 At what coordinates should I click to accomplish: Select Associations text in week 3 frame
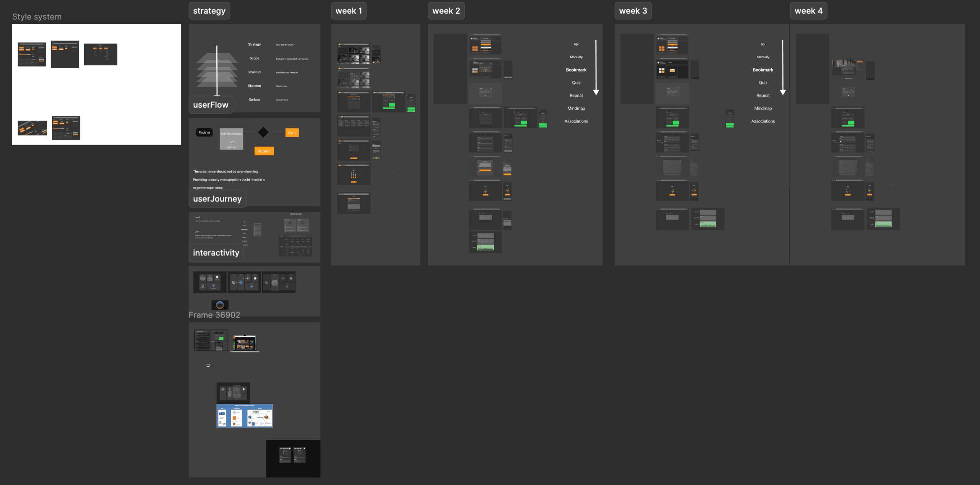763,121
